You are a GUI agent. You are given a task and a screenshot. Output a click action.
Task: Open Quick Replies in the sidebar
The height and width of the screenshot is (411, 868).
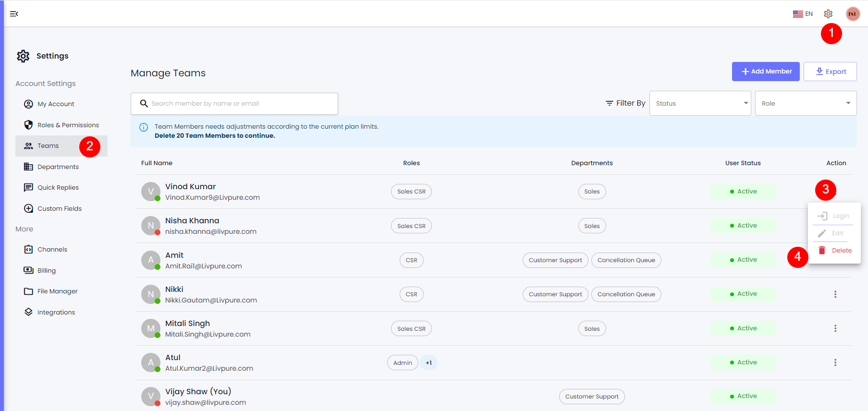tap(58, 188)
